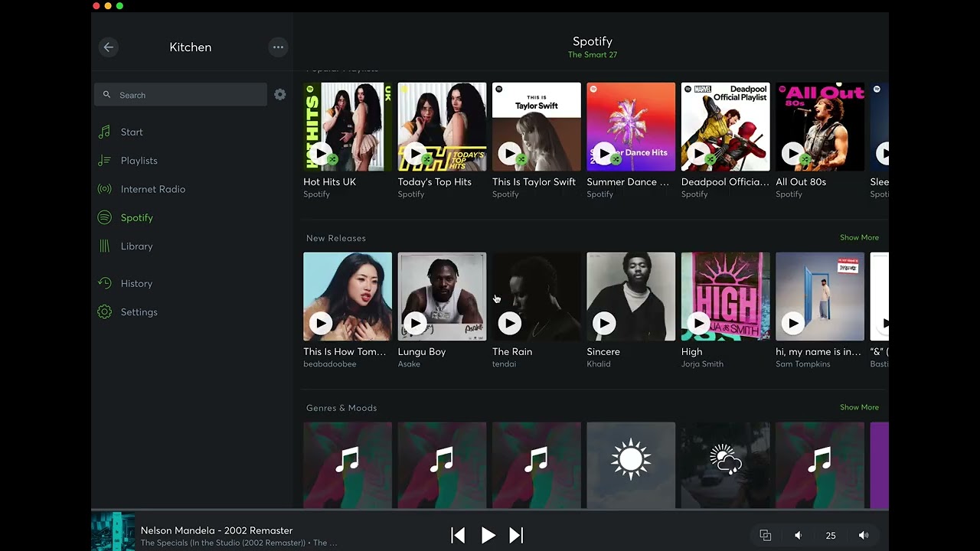Shuffle the Deadpool Official Playlist
Viewport: 980px width, 551px height.
[710, 159]
